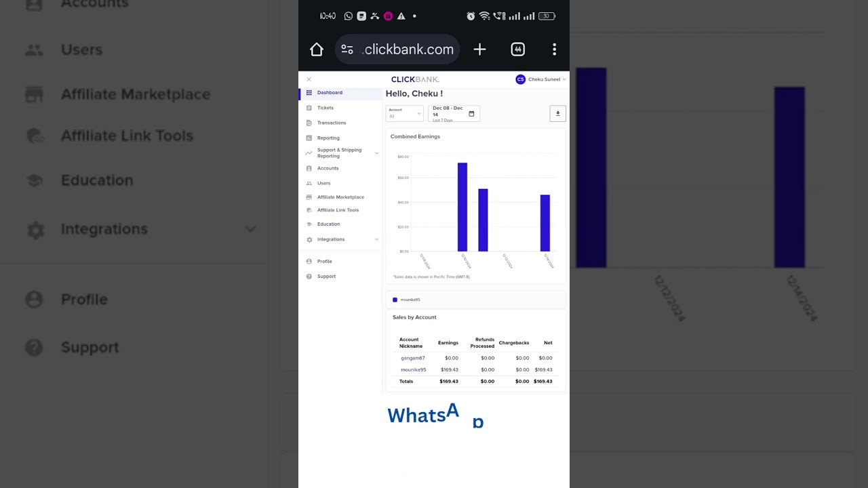
Task: Open the tab switcher showing 44 tabs
Action: [517, 49]
